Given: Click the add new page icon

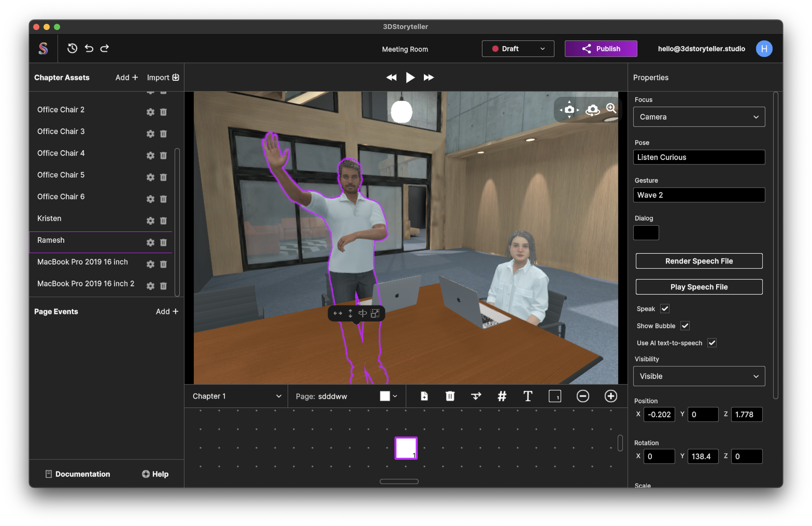Looking at the screenshot, I should coord(424,396).
